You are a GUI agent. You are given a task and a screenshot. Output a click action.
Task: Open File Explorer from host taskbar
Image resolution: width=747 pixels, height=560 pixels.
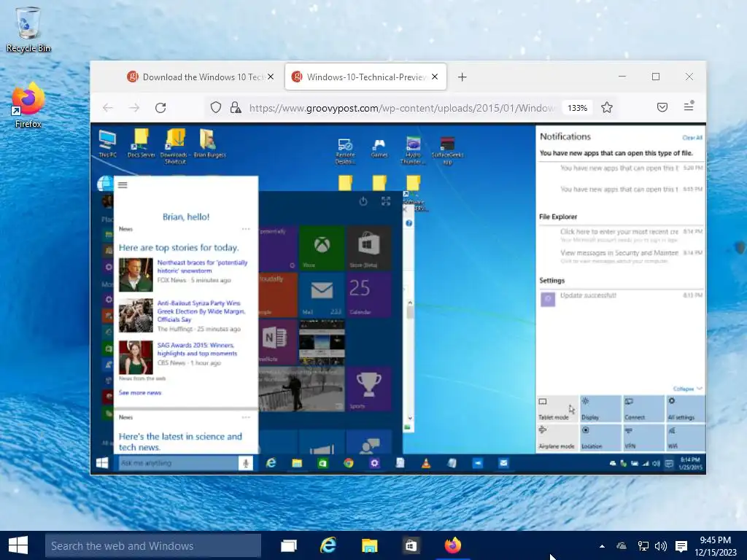coord(369,545)
